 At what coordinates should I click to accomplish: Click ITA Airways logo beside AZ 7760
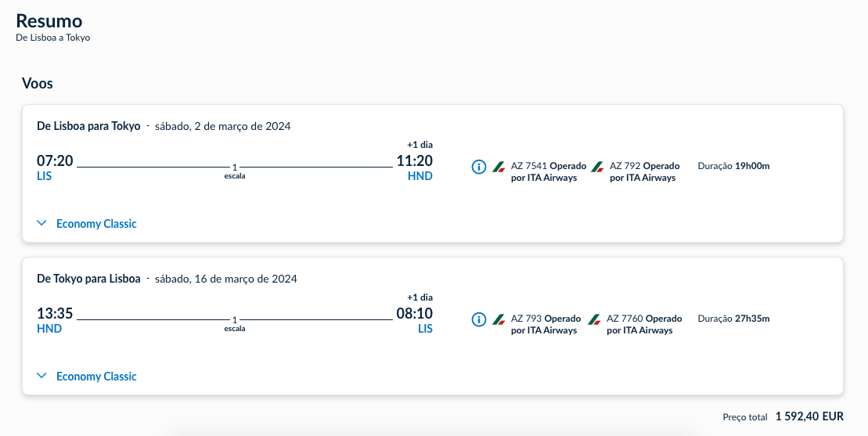click(595, 319)
